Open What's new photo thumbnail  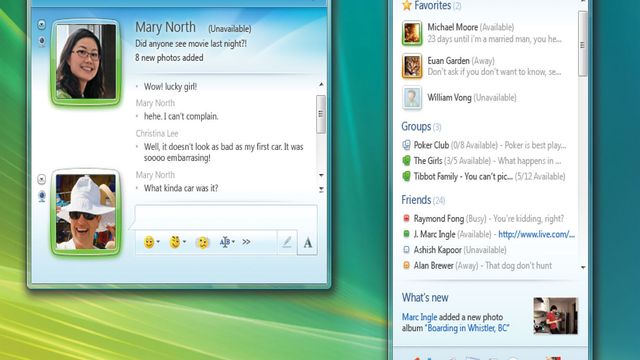[556, 316]
